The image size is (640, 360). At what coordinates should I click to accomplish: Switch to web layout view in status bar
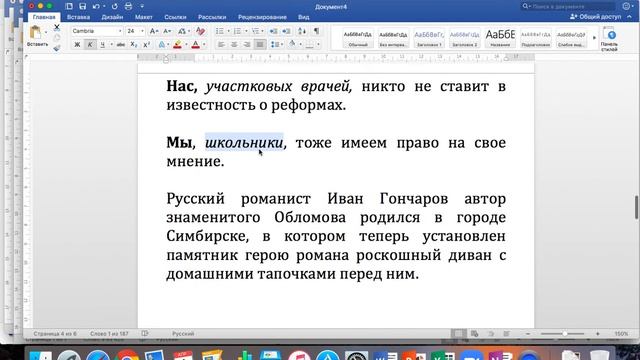(x=474, y=333)
